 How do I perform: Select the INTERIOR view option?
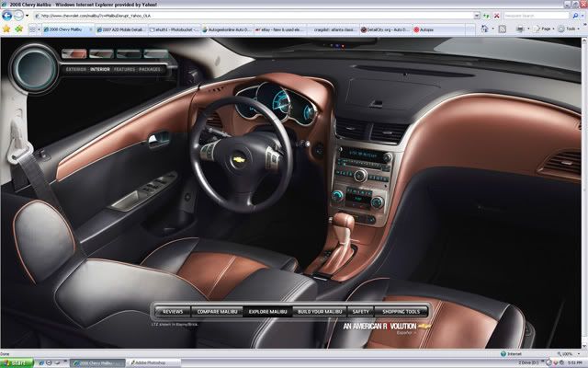pos(100,70)
